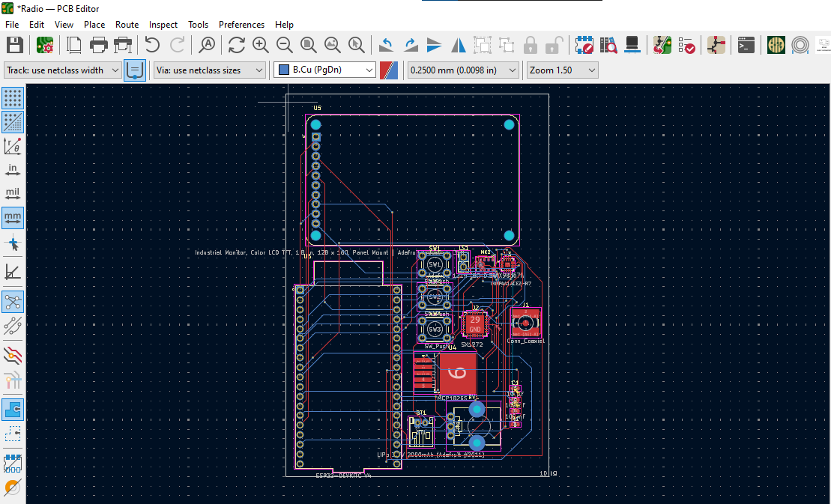The image size is (831, 504).
Task: Toggle net color highlighting mode
Action: pos(13,378)
